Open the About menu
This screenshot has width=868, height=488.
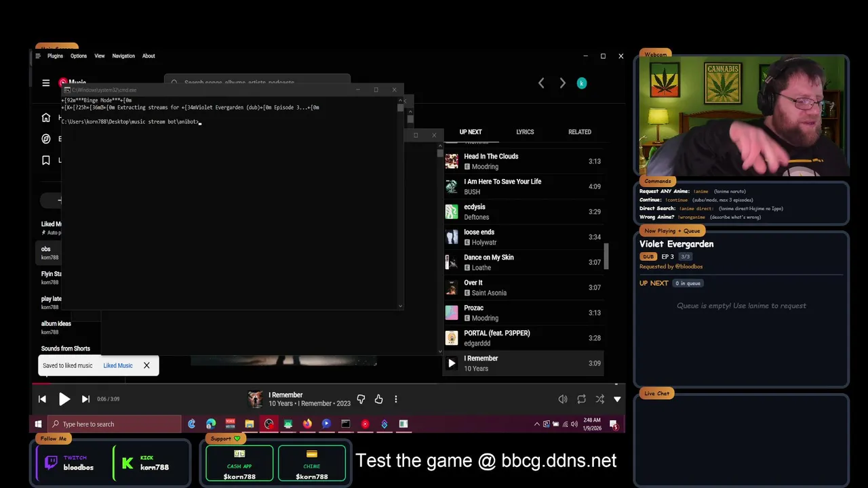tap(149, 56)
